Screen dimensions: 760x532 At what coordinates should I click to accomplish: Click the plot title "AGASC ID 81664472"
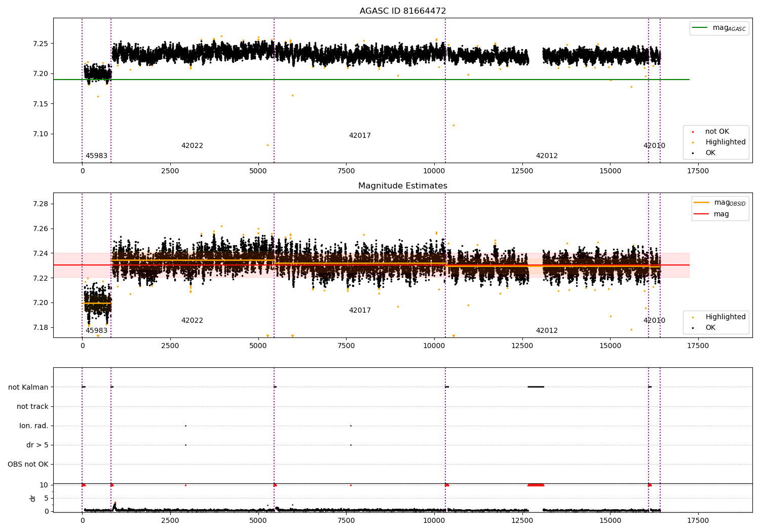(403, 11)
